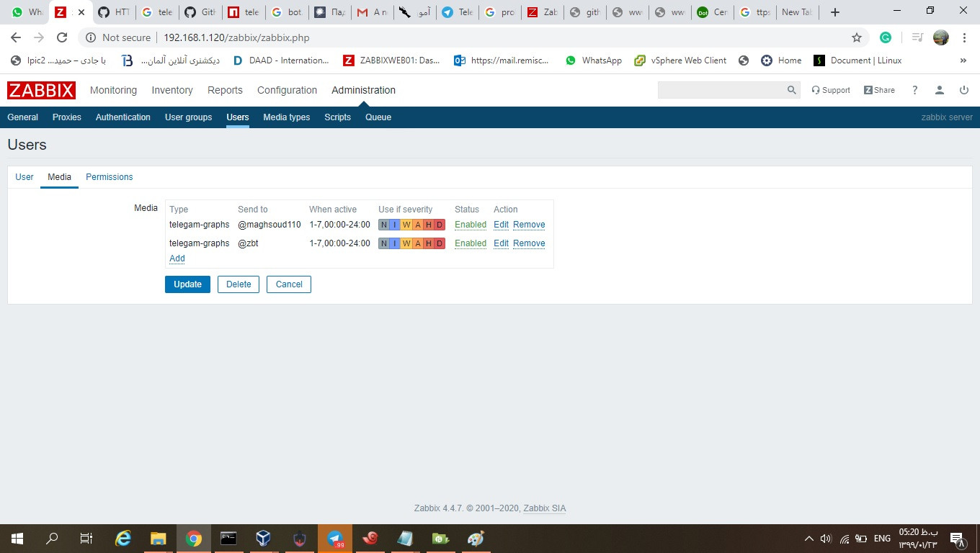
Task: Go to Media types submenu
Action: pyautogui.click(x=286, y=117)
